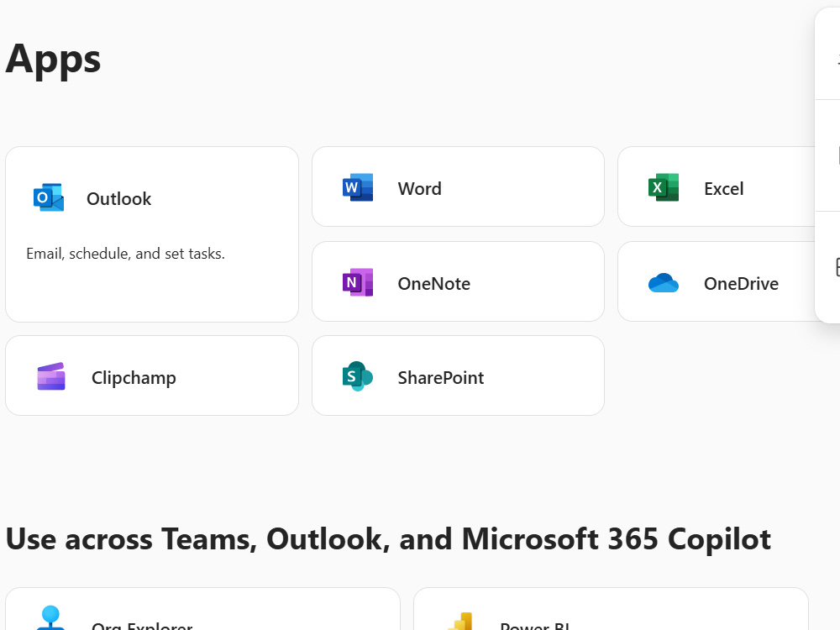840x630 pixels.
Task: Launch Excel via its green icon
Action: 664,187
